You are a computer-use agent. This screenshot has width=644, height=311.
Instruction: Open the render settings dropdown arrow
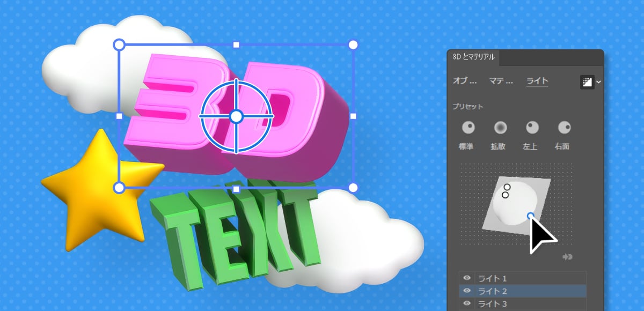click(x=598, y=82)
